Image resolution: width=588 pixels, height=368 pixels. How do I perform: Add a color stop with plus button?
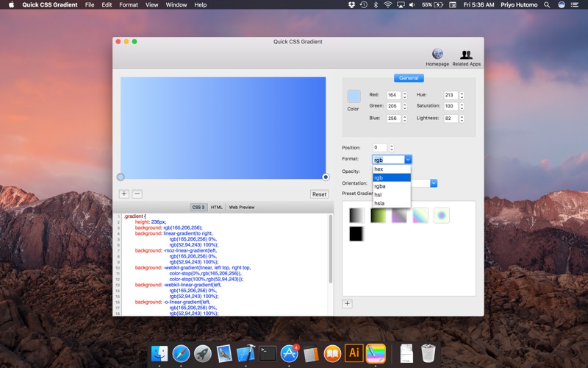(123, 194)
